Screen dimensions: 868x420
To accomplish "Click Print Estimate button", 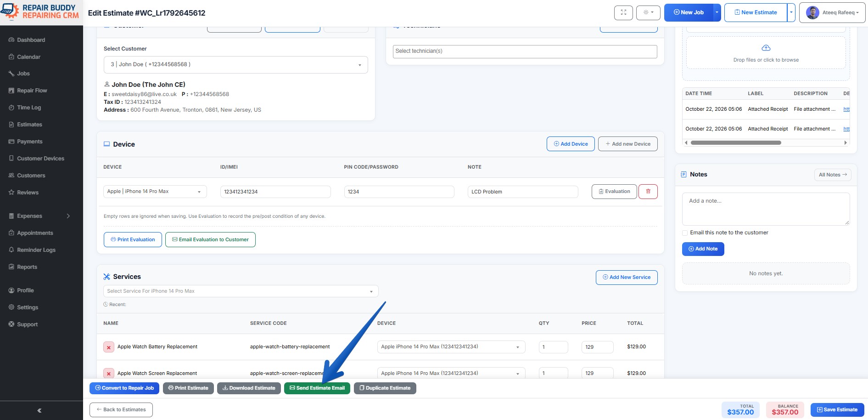I will (x=188, y=388).
